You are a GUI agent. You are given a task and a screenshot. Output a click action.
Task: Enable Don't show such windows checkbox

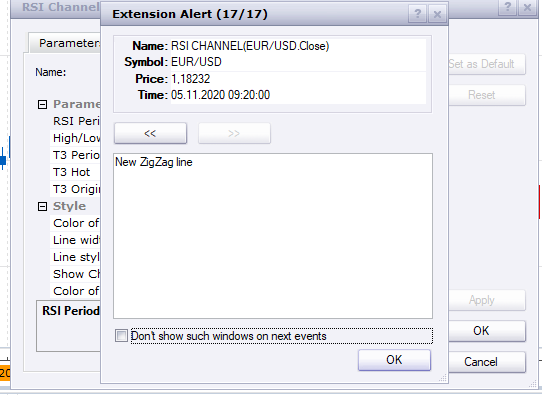pyautogui.click(x=121, y=336)
